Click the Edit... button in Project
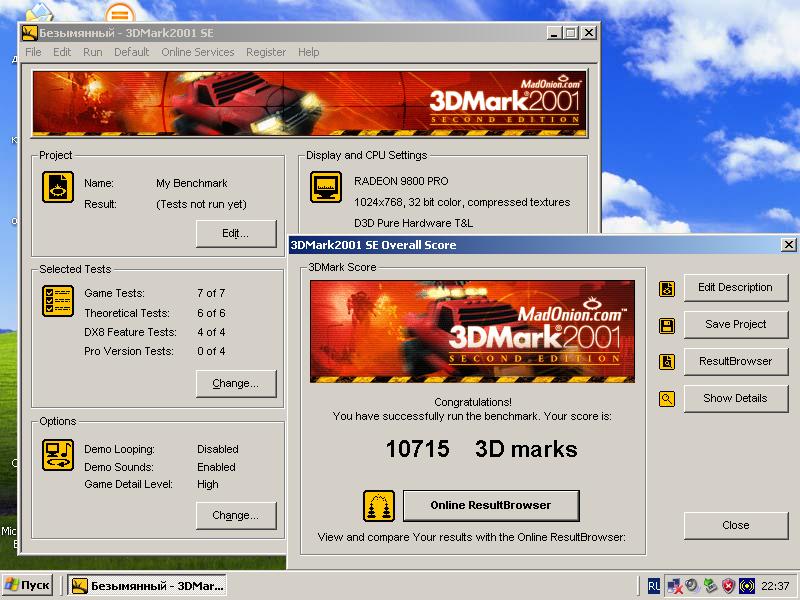Viewport: 800px width, 600px height. point(236,234)
